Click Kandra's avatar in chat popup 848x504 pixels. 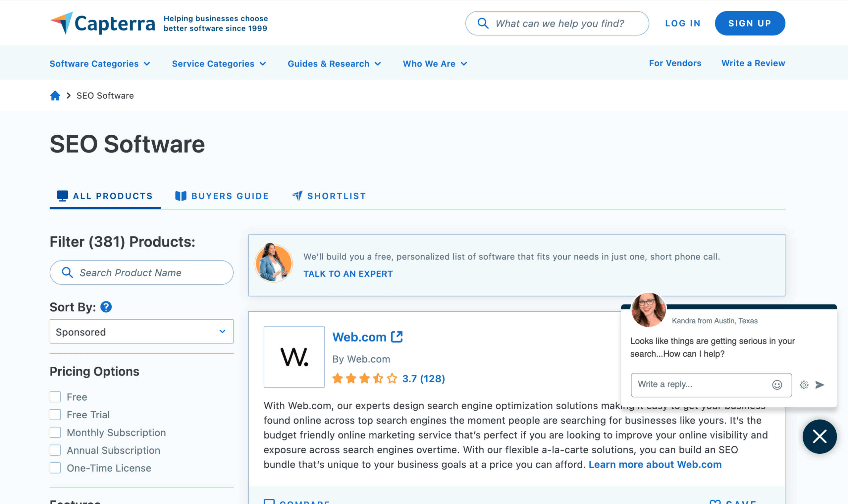(x=649, y=310)
